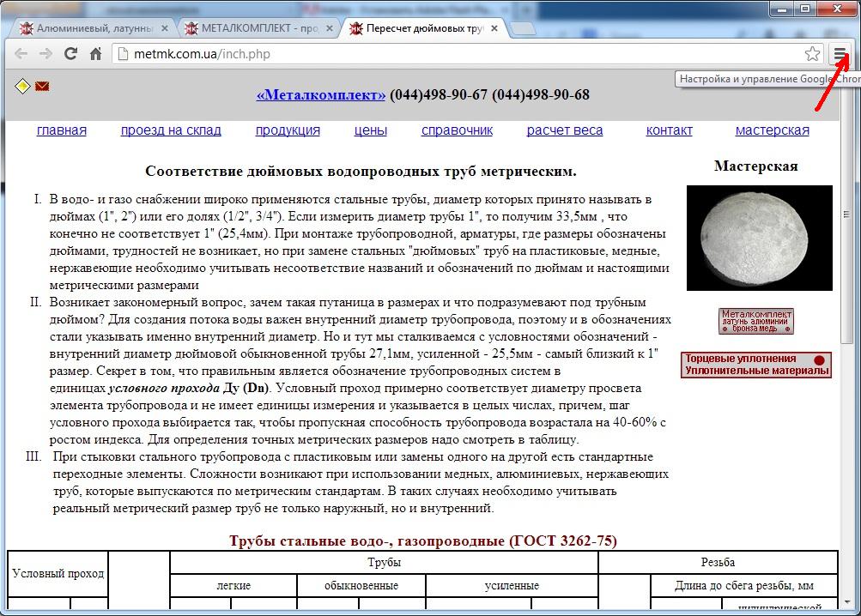
Task: Click the moon image under Мастерская
Action: click(759, 238)
